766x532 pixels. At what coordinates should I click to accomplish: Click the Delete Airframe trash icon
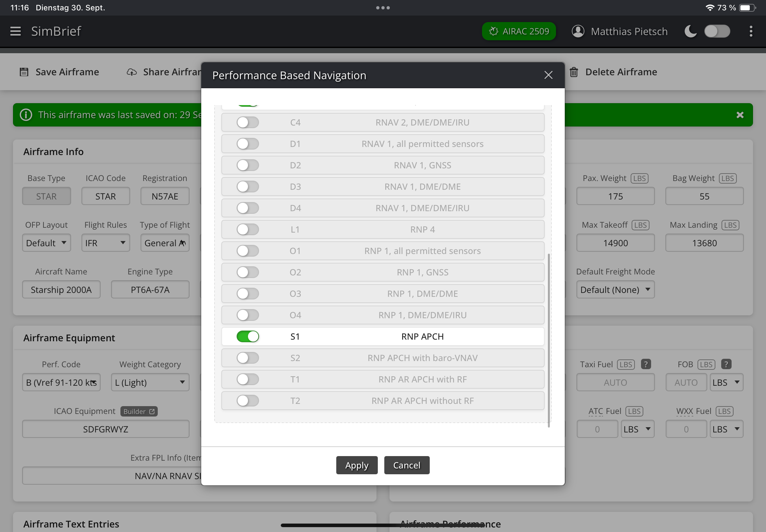tap(574, 72)
